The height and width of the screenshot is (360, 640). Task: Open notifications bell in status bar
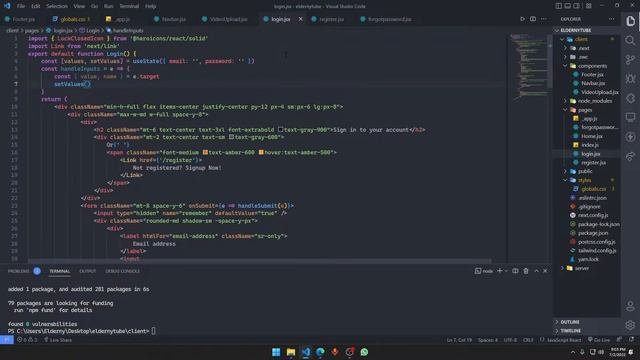[631, 340]
